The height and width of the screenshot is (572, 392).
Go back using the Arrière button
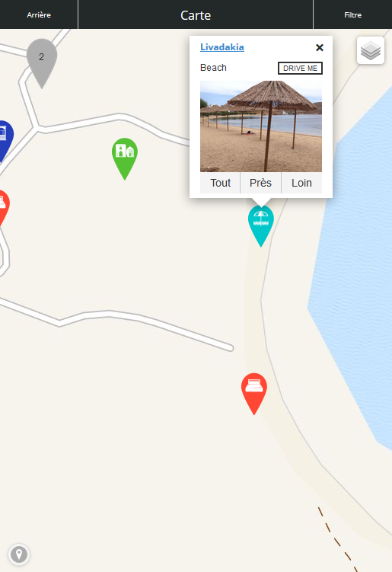point(39,14)
